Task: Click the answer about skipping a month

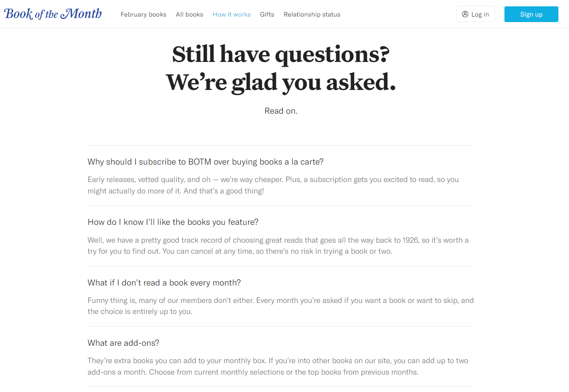Action: click(x=280, y=305)
